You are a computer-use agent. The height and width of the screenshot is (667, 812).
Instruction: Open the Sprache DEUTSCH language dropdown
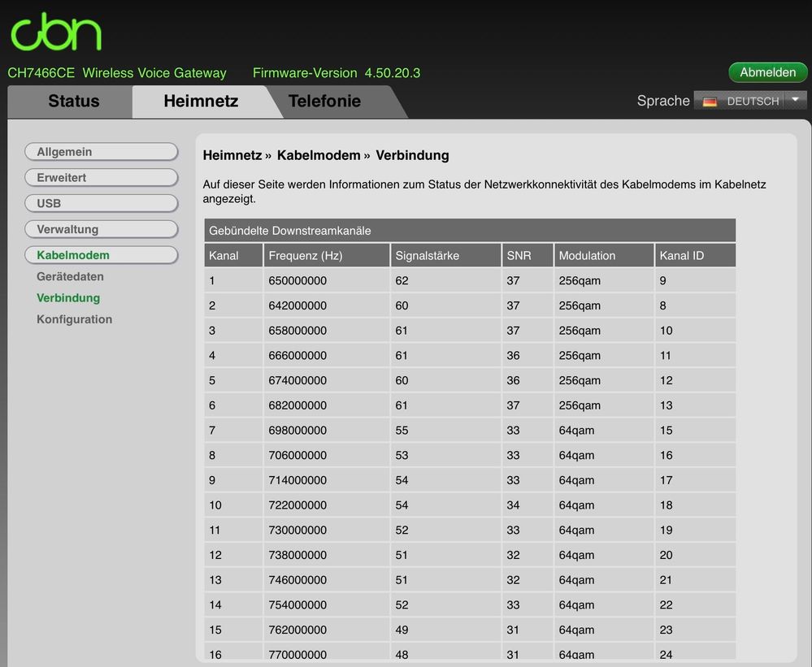pos(750,101)
